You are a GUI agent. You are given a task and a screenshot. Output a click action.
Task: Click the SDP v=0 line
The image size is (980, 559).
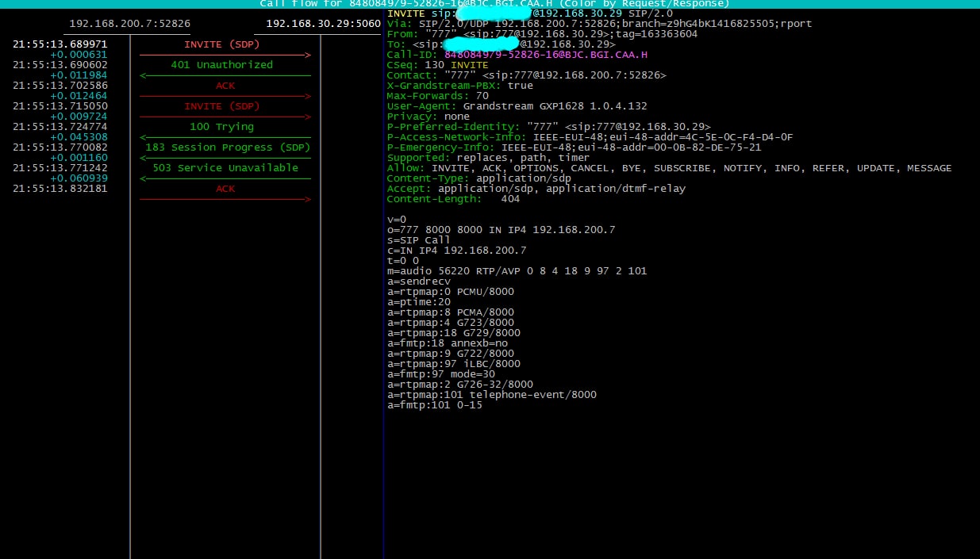[397, 220]
